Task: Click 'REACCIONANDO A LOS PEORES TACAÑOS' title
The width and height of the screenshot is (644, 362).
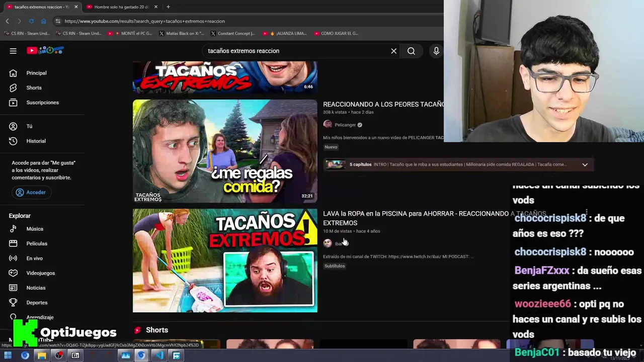Action: (383, 105)
